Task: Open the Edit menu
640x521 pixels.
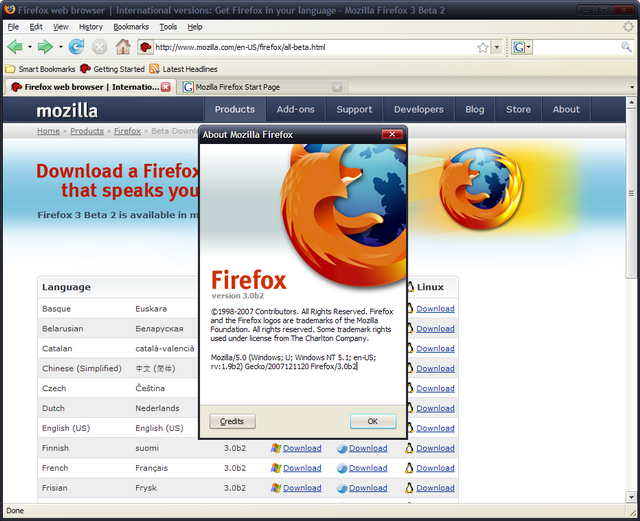Action: tap(36, 27)
